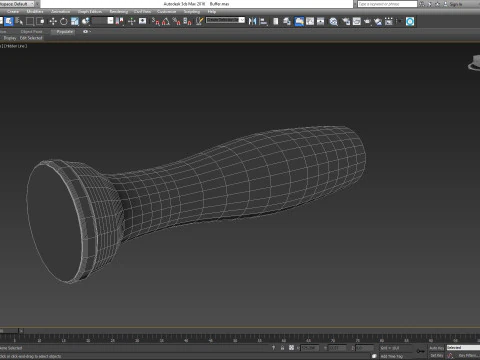This screenshot has width=480, height=360.
Task: Open Render Setup dialog
Action: click(346, 21)
